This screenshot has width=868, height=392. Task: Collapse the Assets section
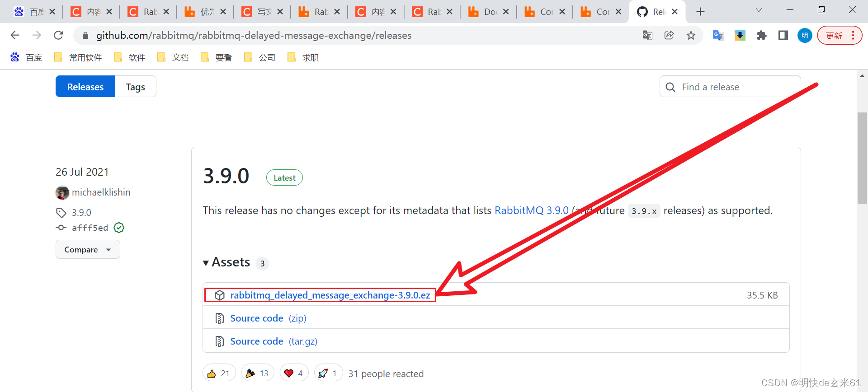226,262
